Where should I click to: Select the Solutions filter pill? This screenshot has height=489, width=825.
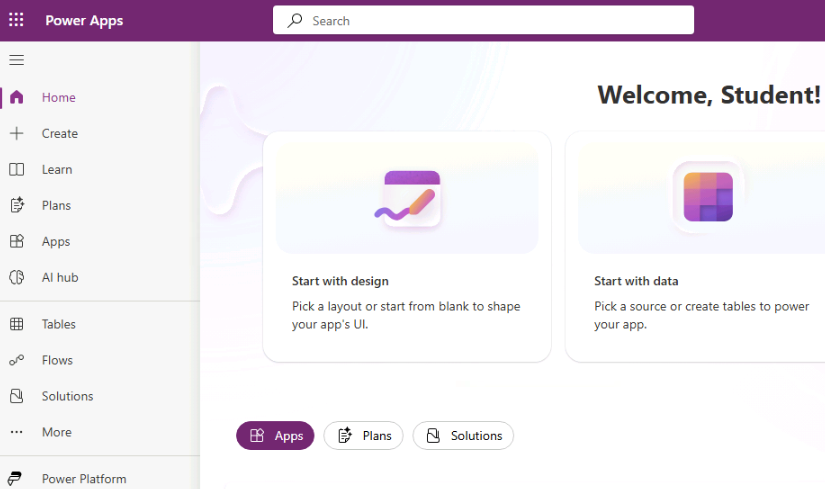[x=463, y=435]
